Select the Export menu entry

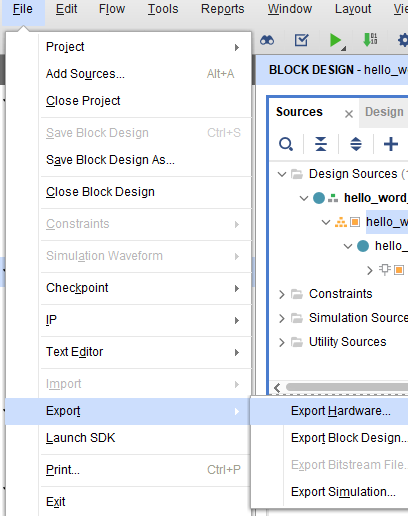(x=128, y=411)
